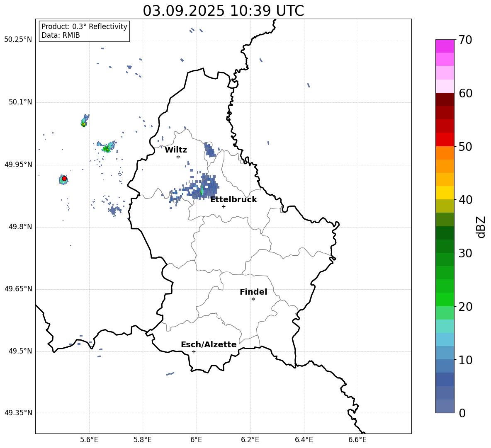Click the magenta 68-70 dBZ color band
491x448 pixels.
(445, 46)
